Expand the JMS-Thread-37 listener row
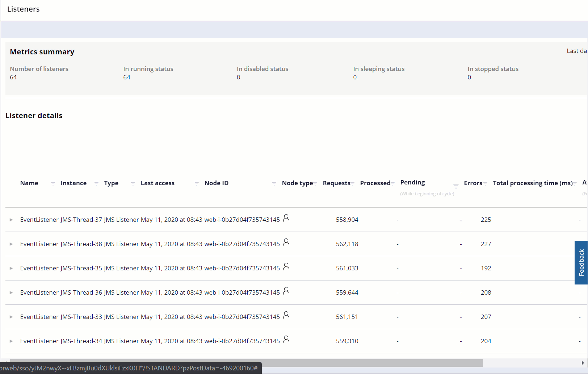The image size is (588, 374). pyautogui.click(x=11, y=220)
